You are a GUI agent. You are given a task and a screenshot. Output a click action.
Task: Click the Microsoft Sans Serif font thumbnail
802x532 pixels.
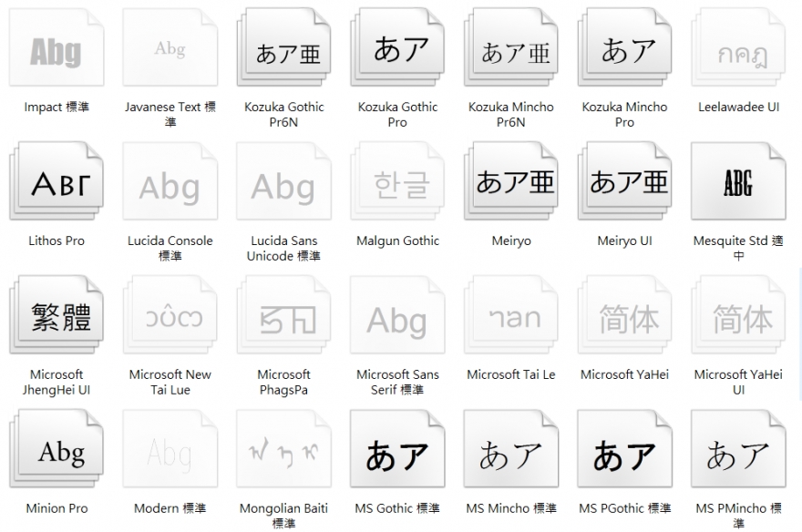(x=396, y=319)
